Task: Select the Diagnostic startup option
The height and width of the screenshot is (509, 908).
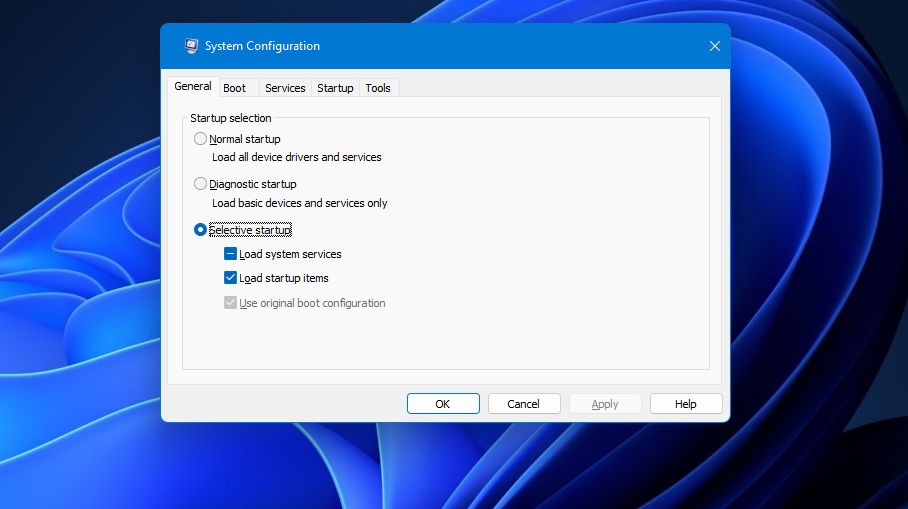Action: [x=201, y=184]
